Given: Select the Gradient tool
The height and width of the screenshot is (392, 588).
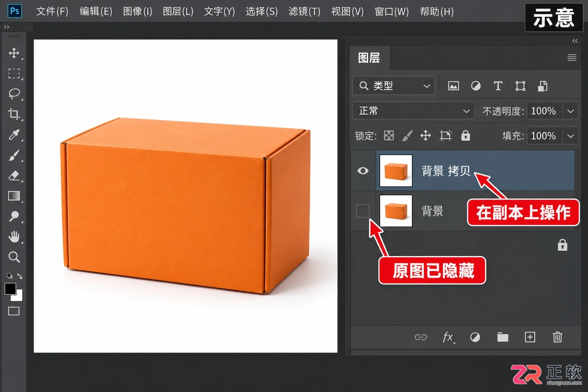Looking at the screenshot, I should 14,196.
